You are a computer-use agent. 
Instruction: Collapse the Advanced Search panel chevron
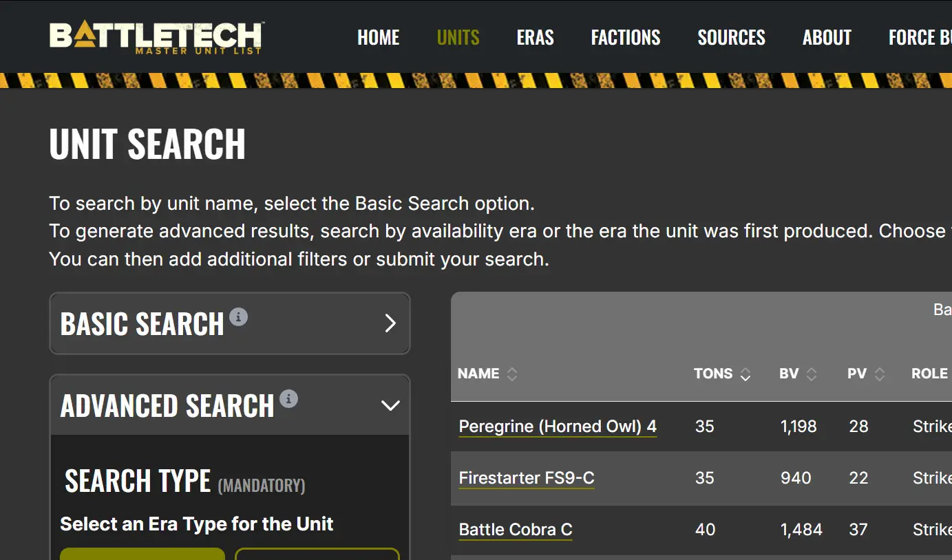point(390,405)
